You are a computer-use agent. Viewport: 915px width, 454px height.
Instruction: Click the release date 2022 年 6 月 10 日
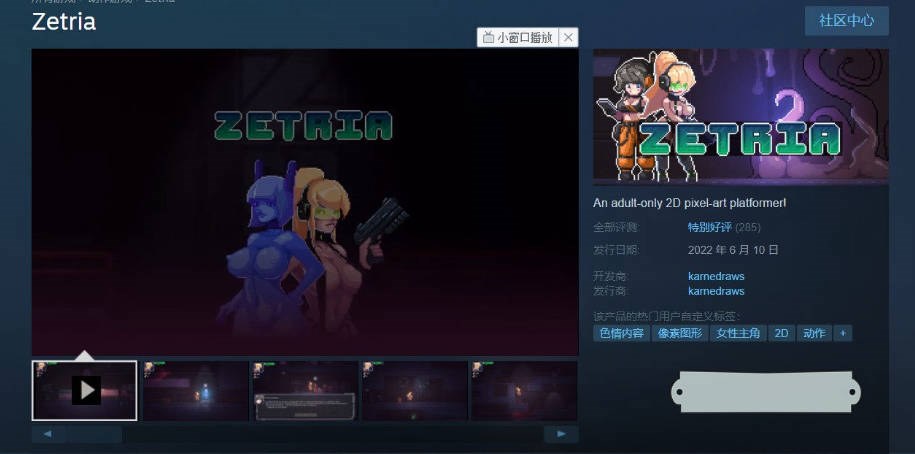pos(733,250)
